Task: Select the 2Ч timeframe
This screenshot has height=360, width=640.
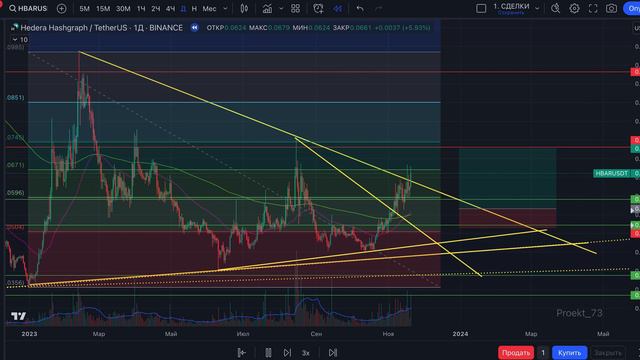Action: click(156, 8)
